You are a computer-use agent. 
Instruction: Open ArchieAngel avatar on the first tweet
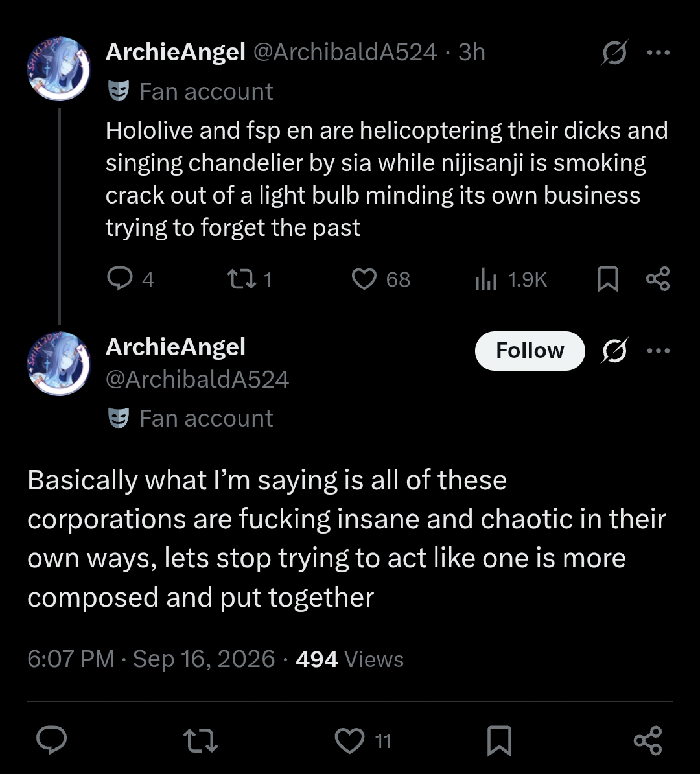coord(59,69)
